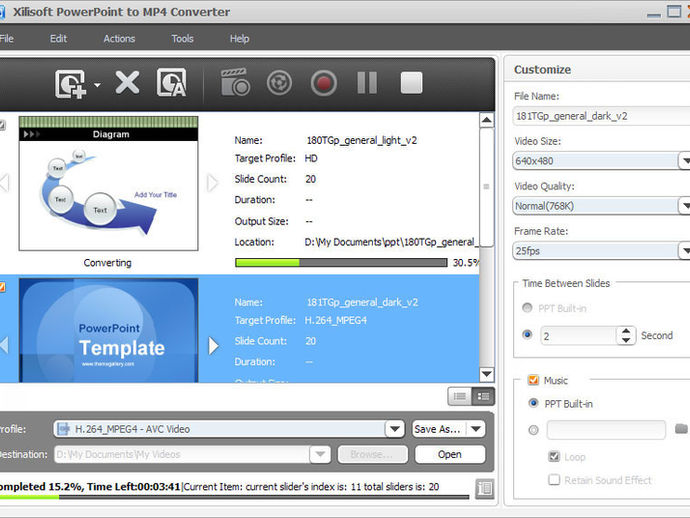
Task: Select the custom music file radio button
Action: (533, 430)
